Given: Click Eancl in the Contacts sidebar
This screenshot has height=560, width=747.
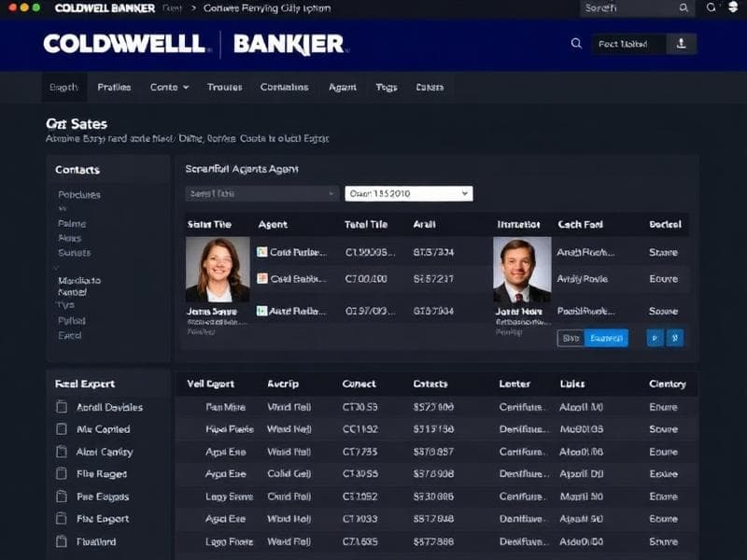Looking at the screenshot, I should [x=69, y=335].
